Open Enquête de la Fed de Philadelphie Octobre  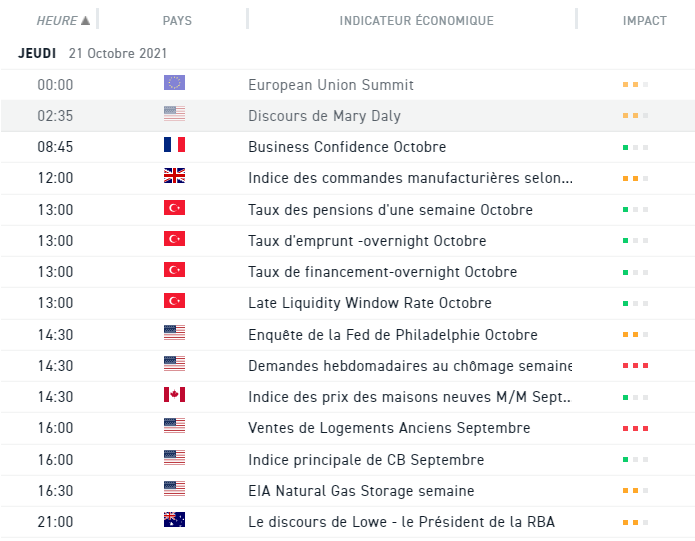(x=392, y=335)
